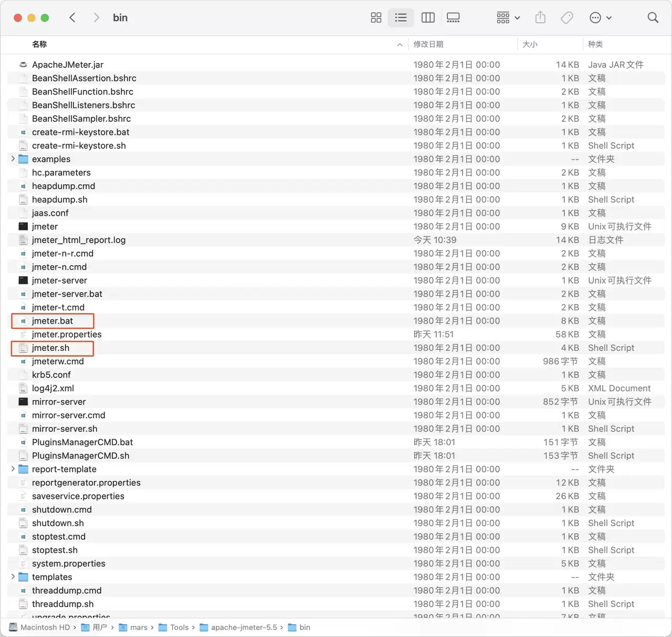
Task: Go back to the previous folder
Action: (72, 18)
